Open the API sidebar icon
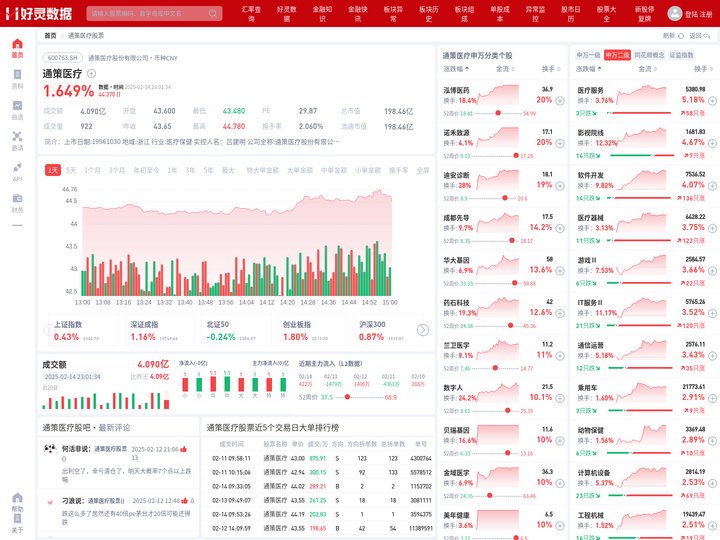The image size is (720, 540). coord(17,167)
